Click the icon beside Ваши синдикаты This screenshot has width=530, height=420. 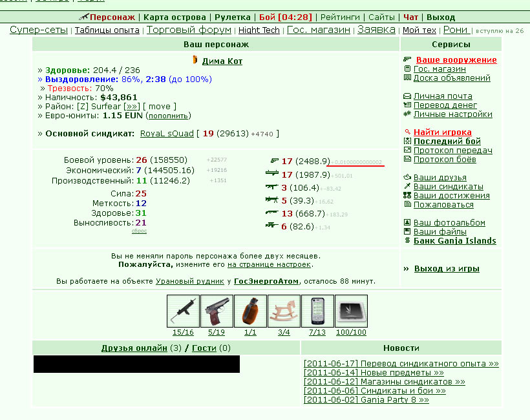point(407,186)
